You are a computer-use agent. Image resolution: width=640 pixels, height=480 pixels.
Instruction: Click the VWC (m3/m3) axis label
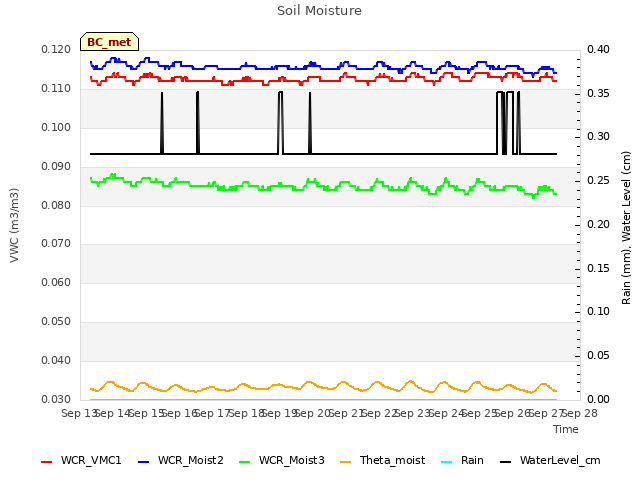(x=14, y=225)
